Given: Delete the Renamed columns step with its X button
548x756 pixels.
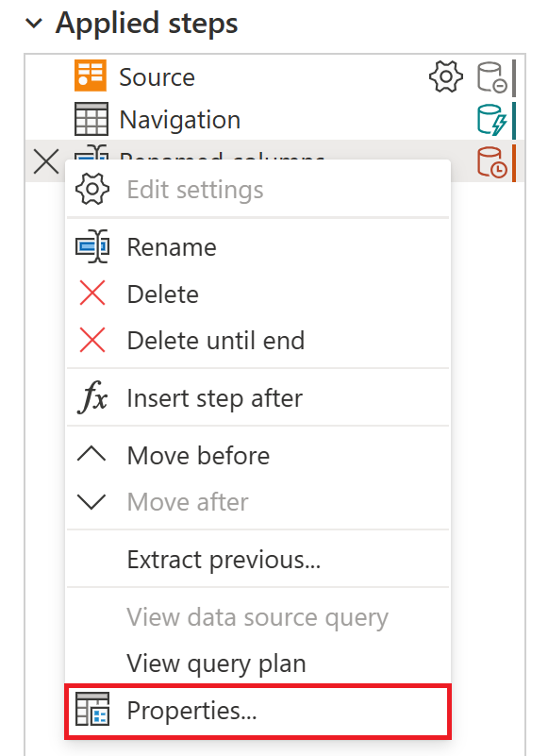Looking at the screenshot, I should coord(44,162).
